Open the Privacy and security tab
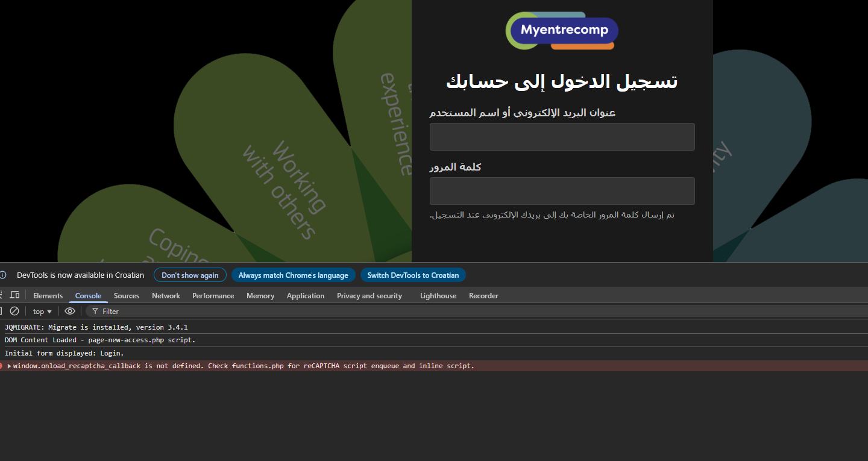This screenshot has height=461, width=868. click(370, 296)
